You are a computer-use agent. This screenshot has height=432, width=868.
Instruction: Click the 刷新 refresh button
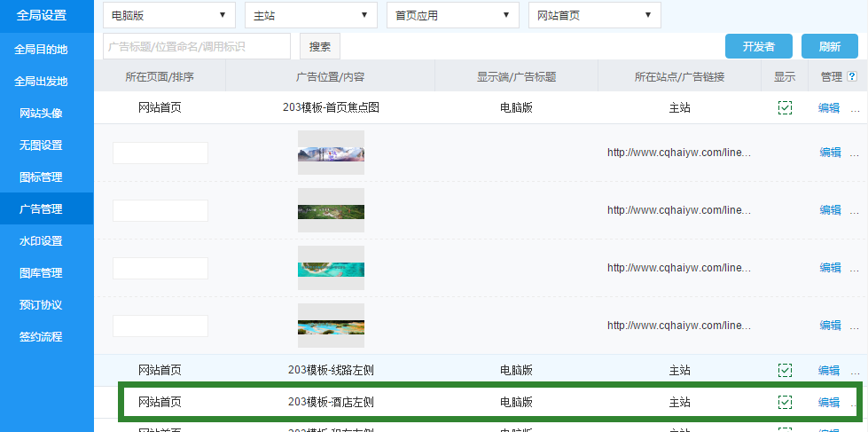[x=829, y=46]
